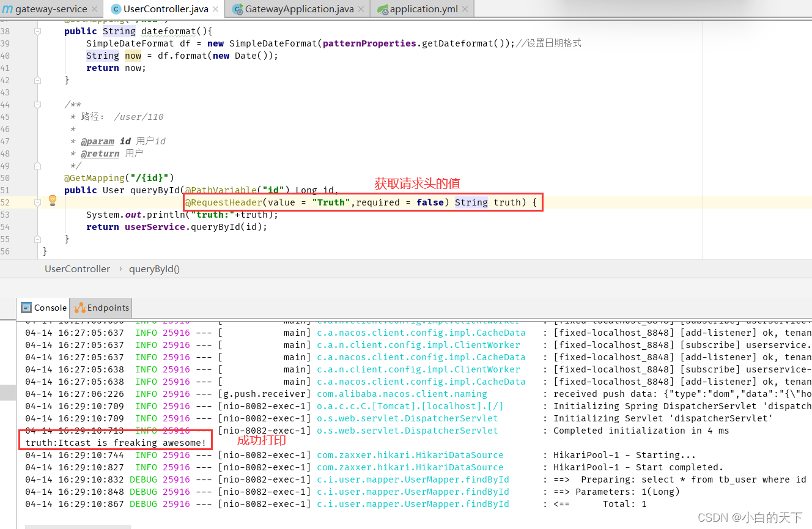
Task: Click gutter line number 50
Action: [5, 178]
